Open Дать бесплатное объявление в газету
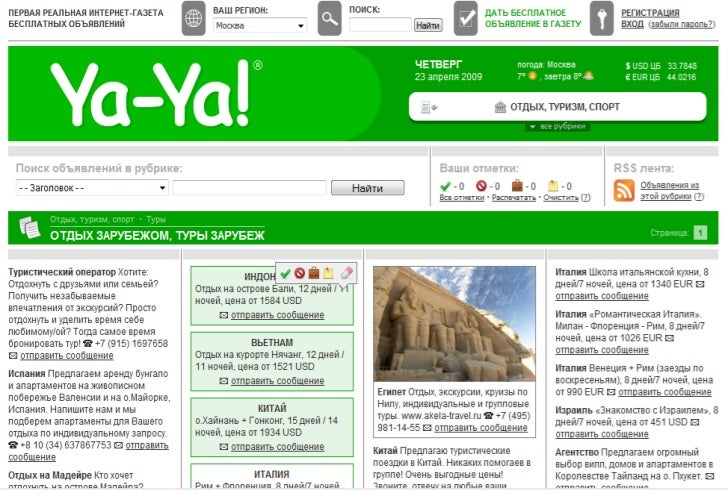 (x=533, y=19)
